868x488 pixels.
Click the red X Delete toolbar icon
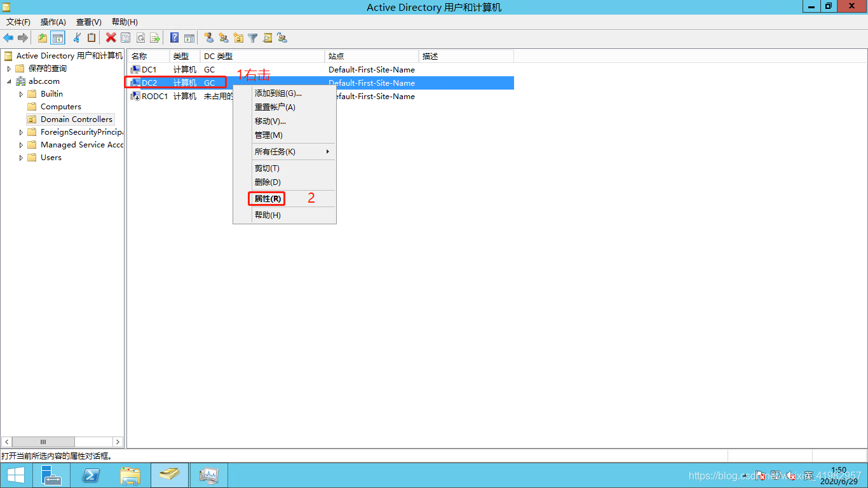click(x=111, y=38)
